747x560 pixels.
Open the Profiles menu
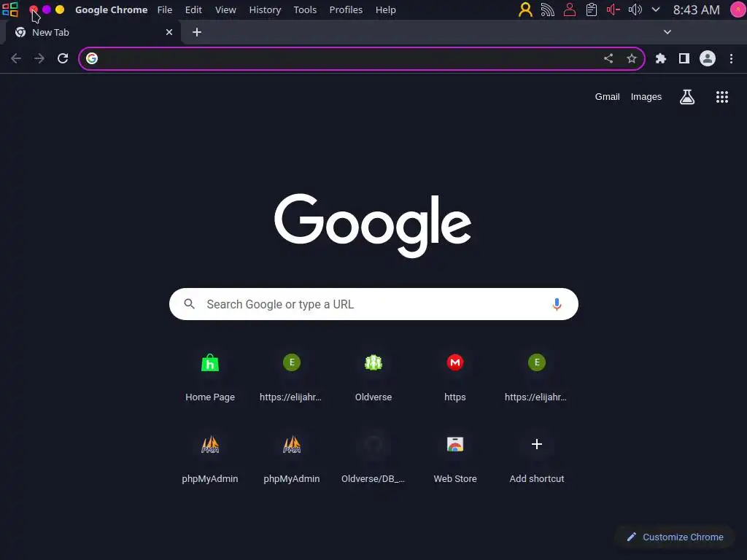pyautogui.click(x=346, y=9)
